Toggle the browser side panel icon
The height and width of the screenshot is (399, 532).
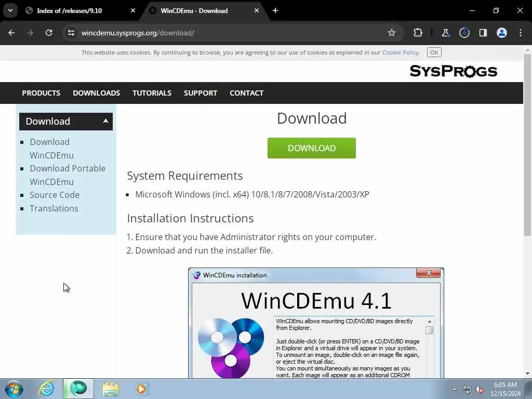(x=483, y=33)
